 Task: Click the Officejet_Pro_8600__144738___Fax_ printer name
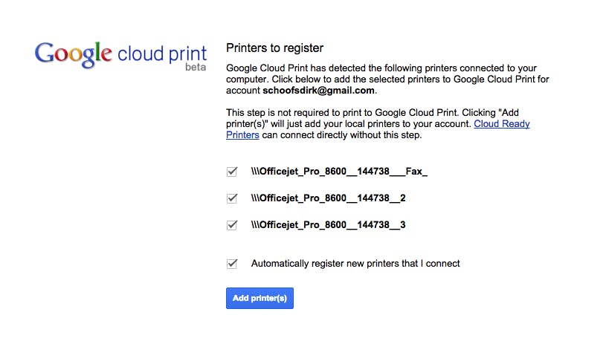[x=339, y=172]
